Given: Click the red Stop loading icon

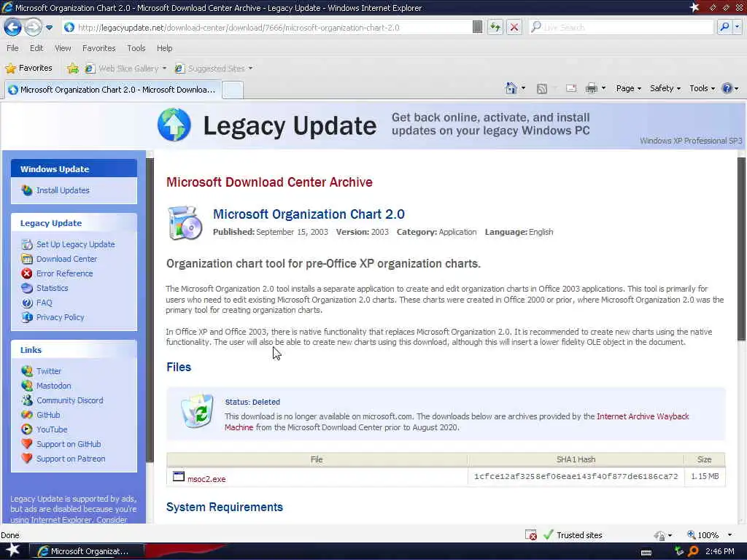Looking at the screenshot, I should tap(514, 27).
